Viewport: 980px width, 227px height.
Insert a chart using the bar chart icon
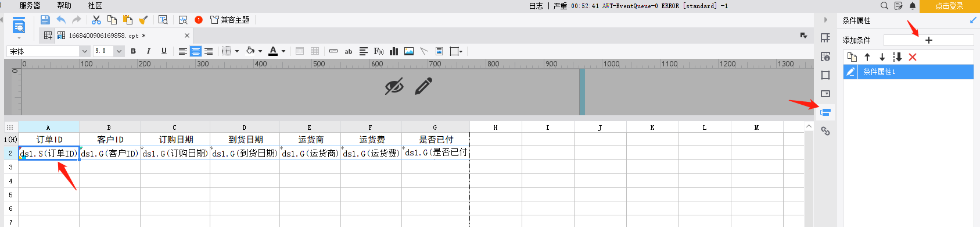(394, 51)
